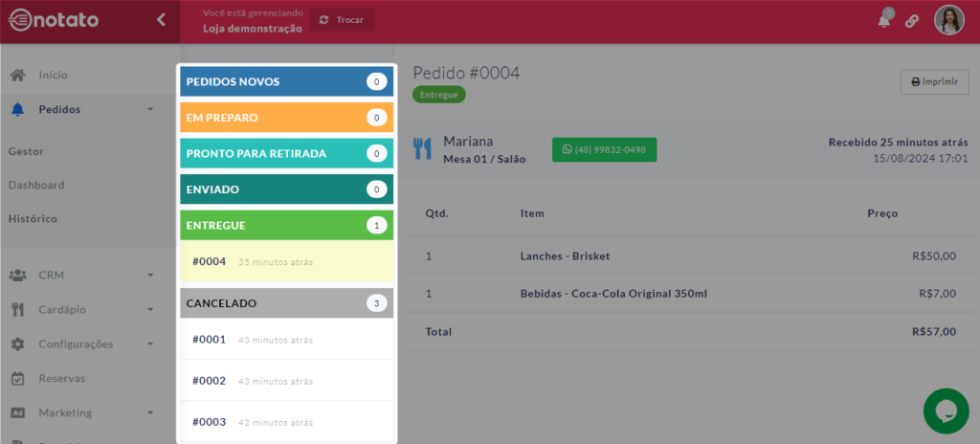Click the link chain icon in header
The image size is (980, 444).
pyautogui.click(x=912, y=20)
